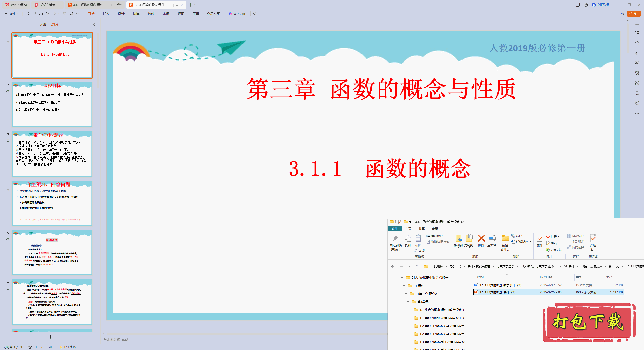
Task: Click the cloud upload icon near Share
Action: (622, 14)
